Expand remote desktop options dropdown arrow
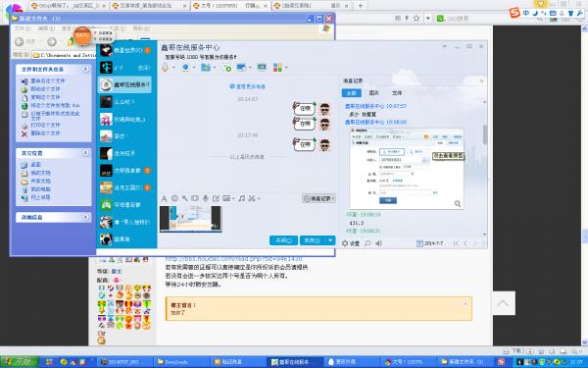 250,68
